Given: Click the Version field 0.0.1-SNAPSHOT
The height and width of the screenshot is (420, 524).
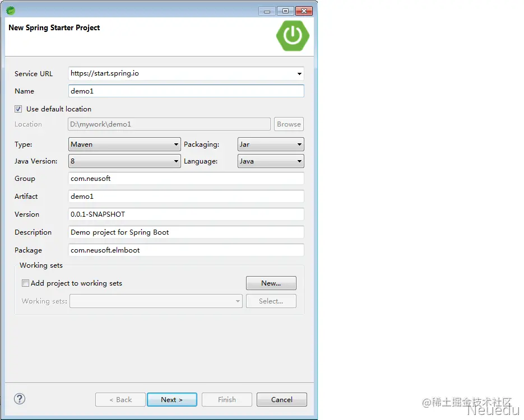Looking at the screenshot, I should pos(186,214).
